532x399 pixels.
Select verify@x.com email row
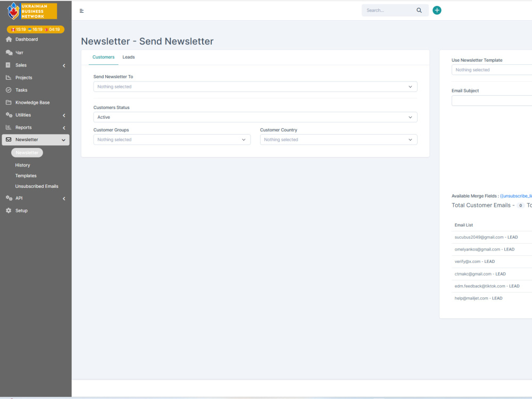coord(492,262)
